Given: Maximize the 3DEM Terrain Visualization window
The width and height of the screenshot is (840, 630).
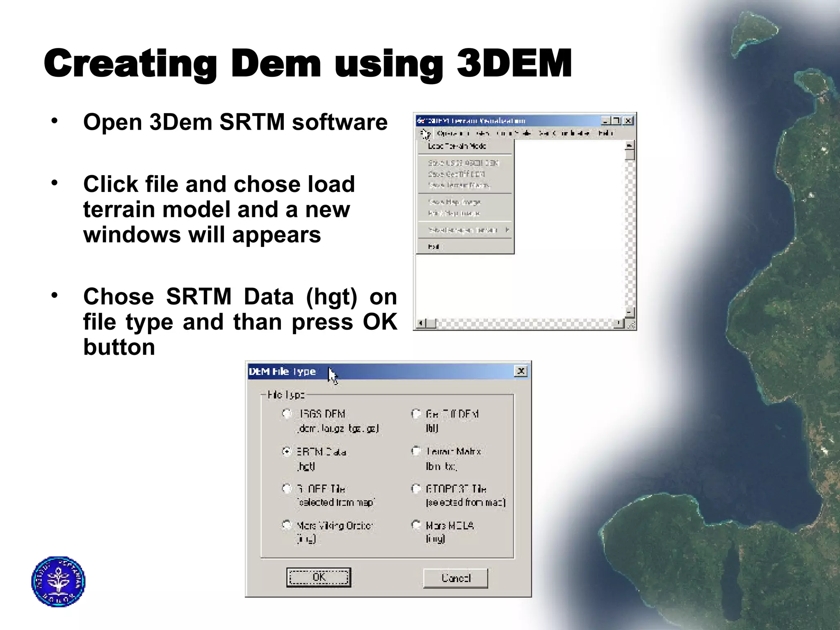Looking at the screenshot, I should 616,121.
